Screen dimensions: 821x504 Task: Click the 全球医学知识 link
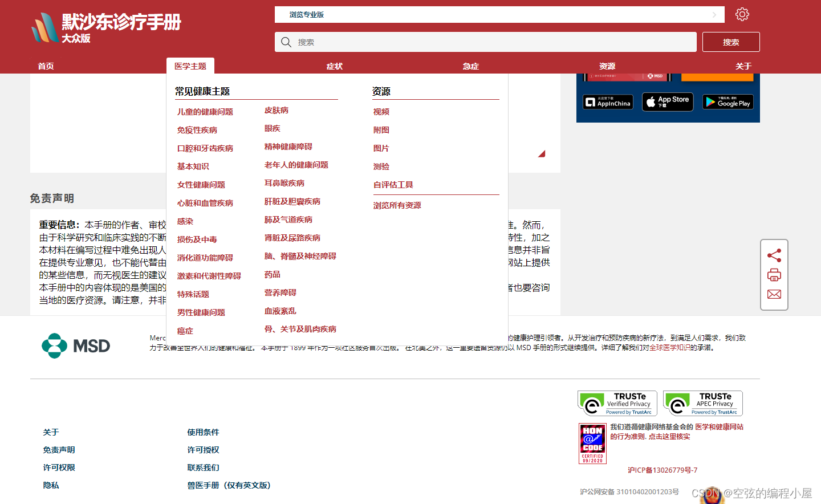click(669, 347)
